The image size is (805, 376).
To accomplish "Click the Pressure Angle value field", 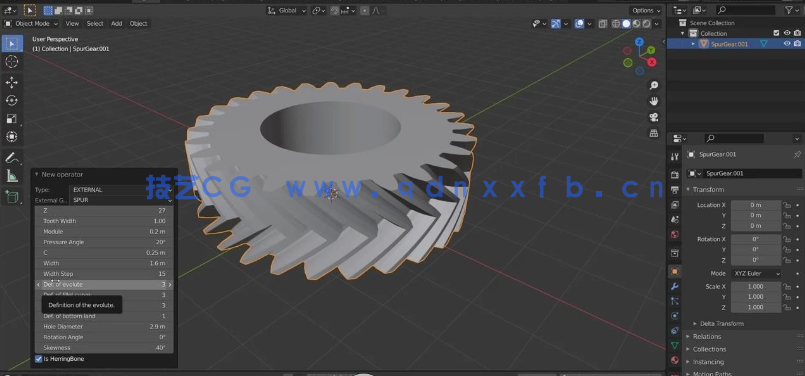I will coord(104,242).
